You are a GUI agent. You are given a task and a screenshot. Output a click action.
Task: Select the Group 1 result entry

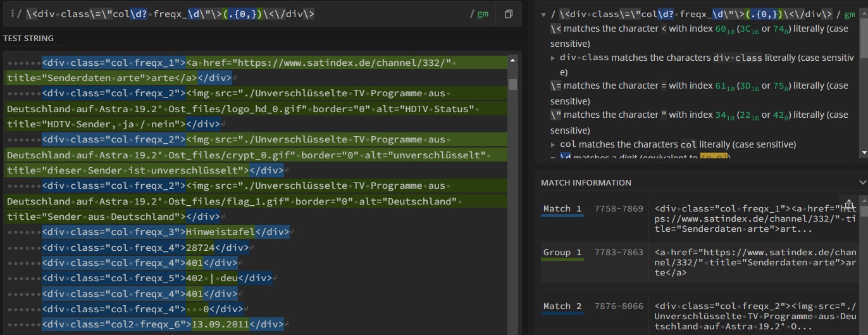tap(562, 253)
